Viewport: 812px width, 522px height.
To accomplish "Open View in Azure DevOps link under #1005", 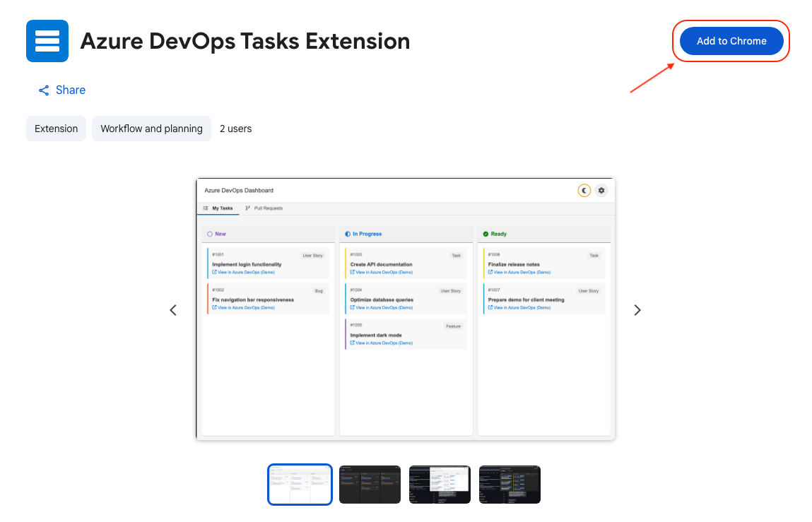I will (x=381, y=343).
